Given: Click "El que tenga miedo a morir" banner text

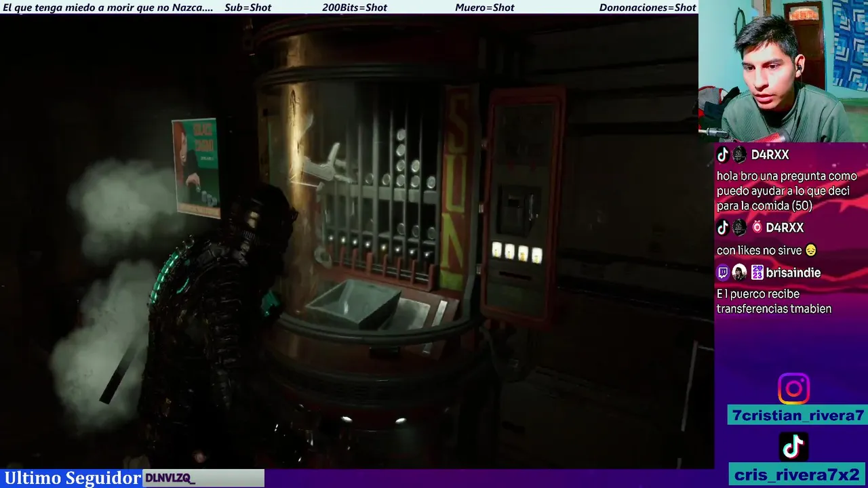Looking at the screenshot, I should point(108,7).
